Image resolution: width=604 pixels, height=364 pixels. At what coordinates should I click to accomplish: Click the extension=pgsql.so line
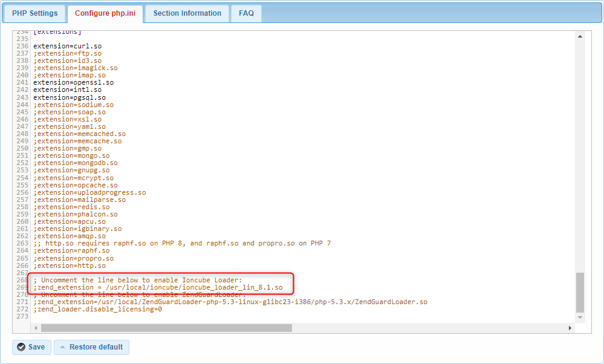(x=68, y=97)
